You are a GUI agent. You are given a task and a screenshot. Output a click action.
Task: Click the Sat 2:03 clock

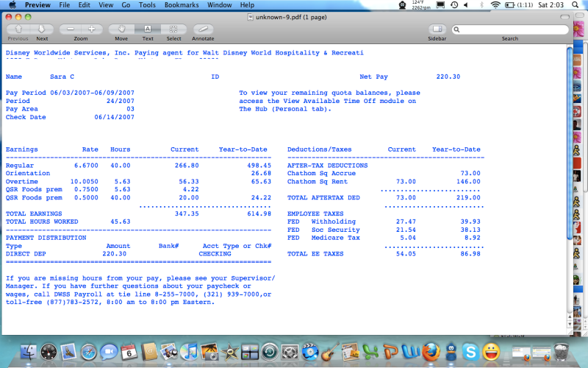[551, 5]
